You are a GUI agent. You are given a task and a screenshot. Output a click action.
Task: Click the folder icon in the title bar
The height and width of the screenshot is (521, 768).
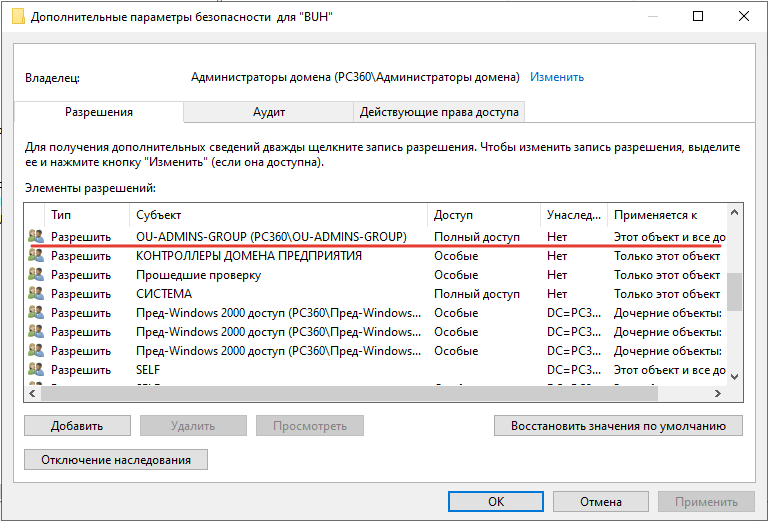17,17
